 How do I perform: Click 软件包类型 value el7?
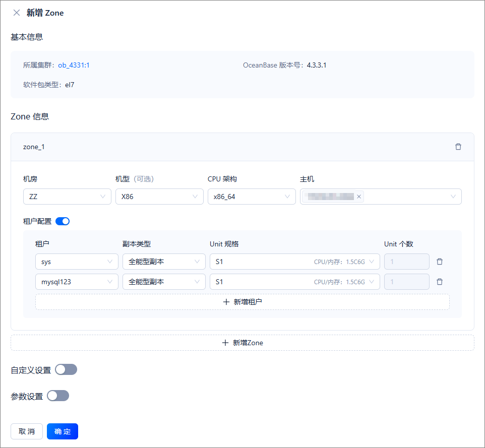tap(70, 85)
